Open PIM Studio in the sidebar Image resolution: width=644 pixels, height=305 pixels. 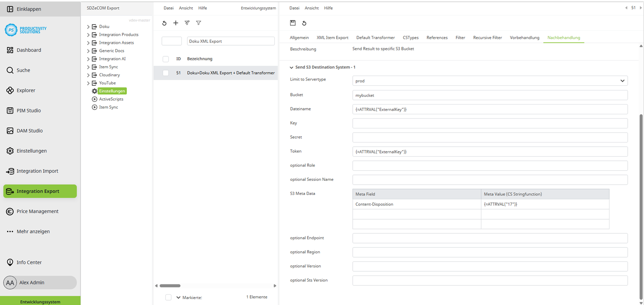[29, 110]
